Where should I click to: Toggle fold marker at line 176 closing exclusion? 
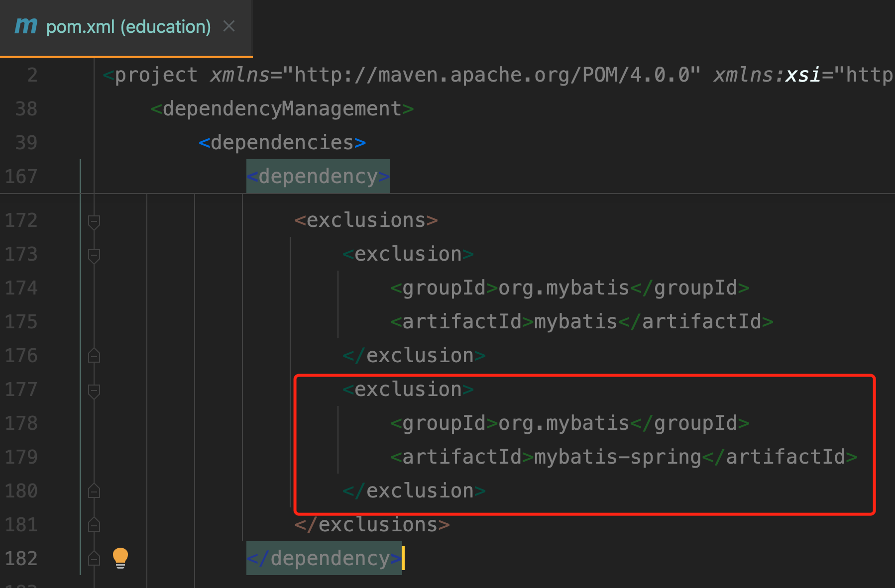coord(94,356)
